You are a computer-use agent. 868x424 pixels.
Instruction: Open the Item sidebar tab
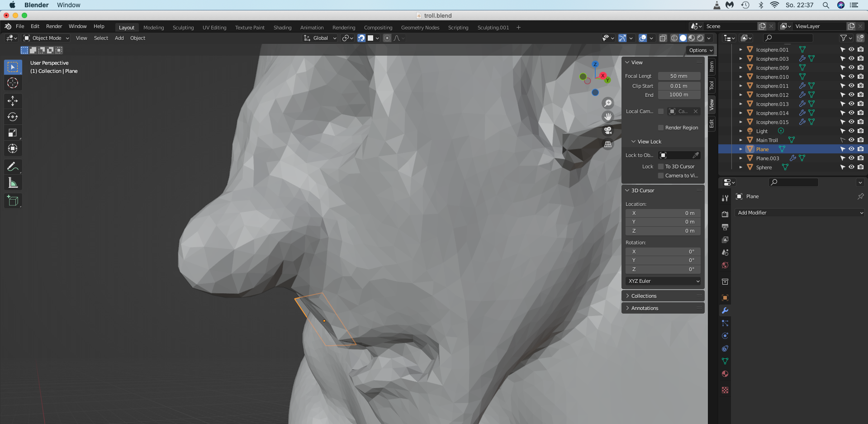pyautogui.click(x=711, y=67)
